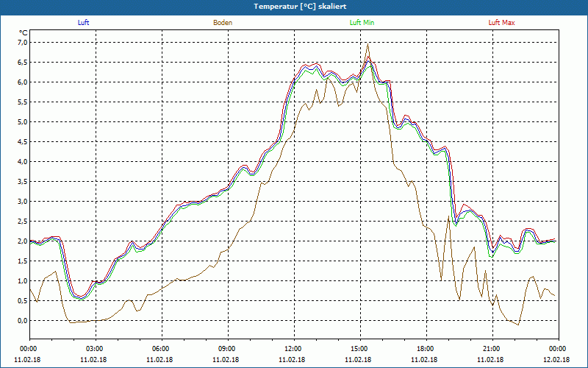
Task: Click the red 'Luft Max' legend label
Action: (501, 23)
